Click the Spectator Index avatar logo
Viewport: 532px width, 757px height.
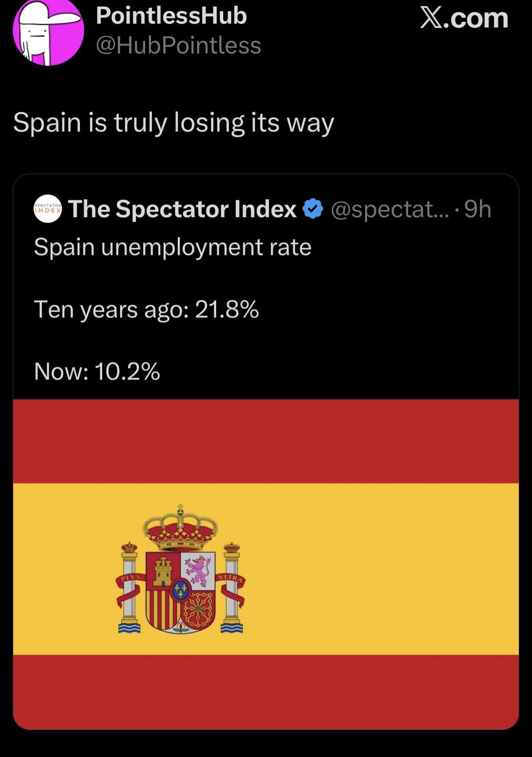48,209
